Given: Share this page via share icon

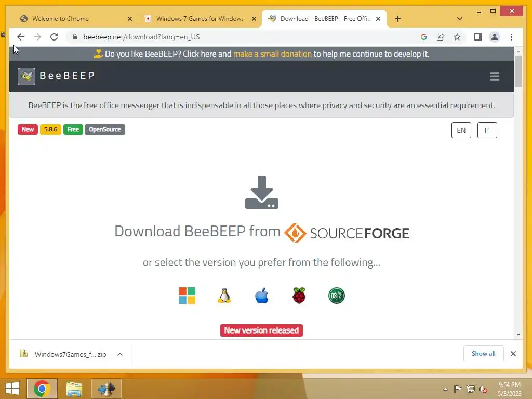Looking at the screenshot, I should pos(441,37).
